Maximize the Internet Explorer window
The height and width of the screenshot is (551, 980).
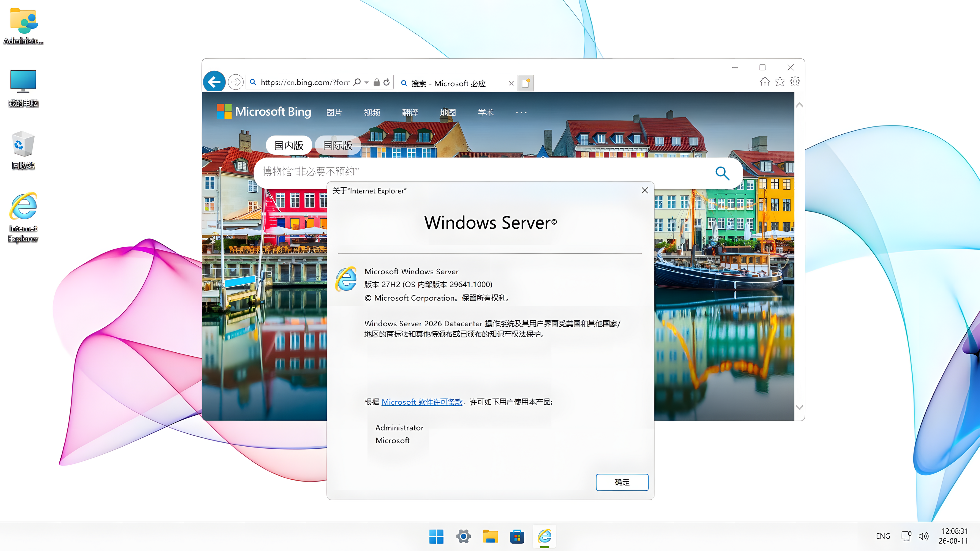(x=762, y=67)
